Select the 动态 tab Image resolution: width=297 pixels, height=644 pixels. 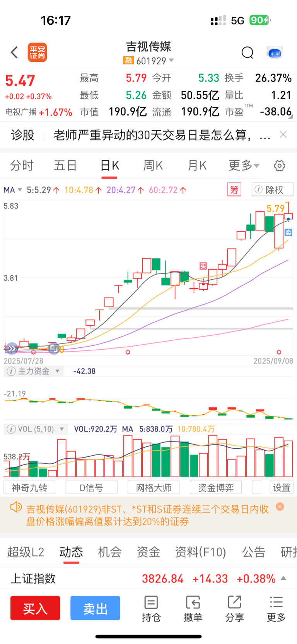point(71,552)
